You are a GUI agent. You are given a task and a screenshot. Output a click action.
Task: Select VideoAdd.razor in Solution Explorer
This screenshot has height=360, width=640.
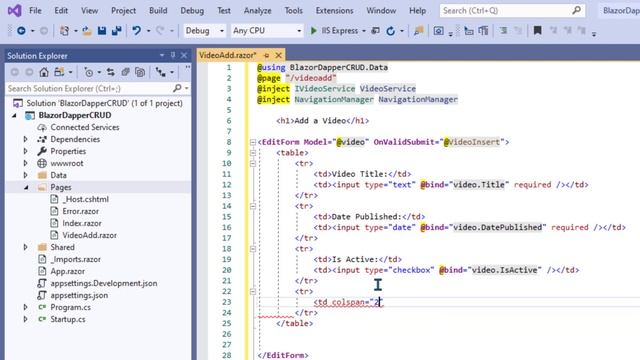(89, 235)
